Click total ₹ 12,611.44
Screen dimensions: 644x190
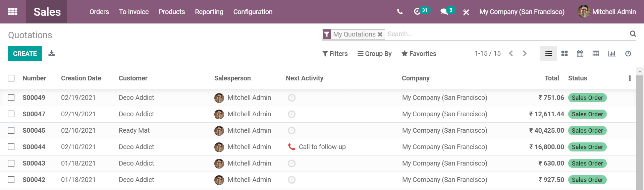click(546, 114)
